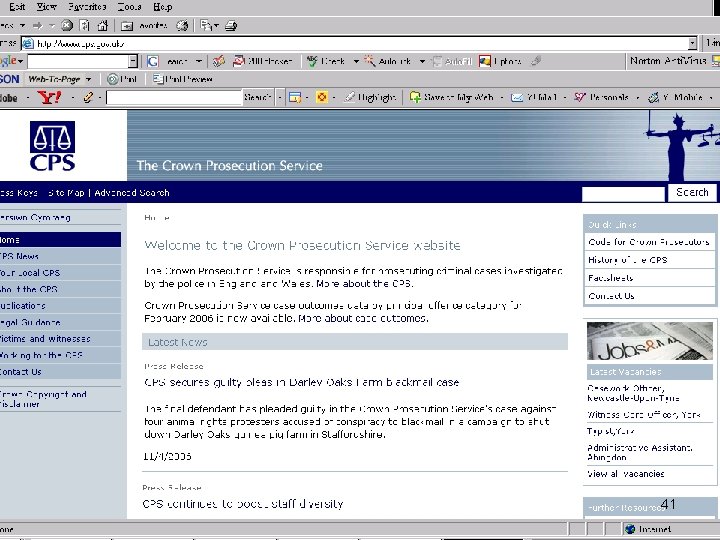Open Your Local CPS navigation item
Image resolution: width=720 pixels, height=540 pixels.
[60, 273]
